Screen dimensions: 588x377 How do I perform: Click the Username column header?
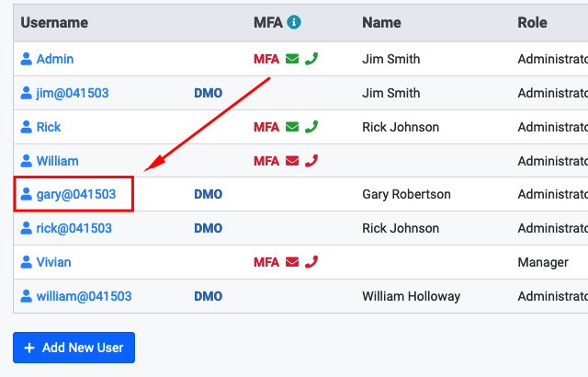[x=54, y=22]
